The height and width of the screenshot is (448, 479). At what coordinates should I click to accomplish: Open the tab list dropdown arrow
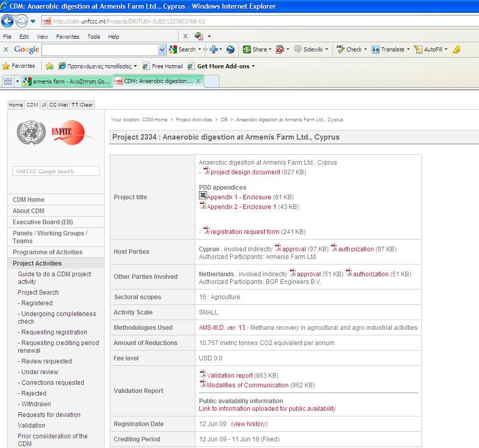tap(17, 81)
